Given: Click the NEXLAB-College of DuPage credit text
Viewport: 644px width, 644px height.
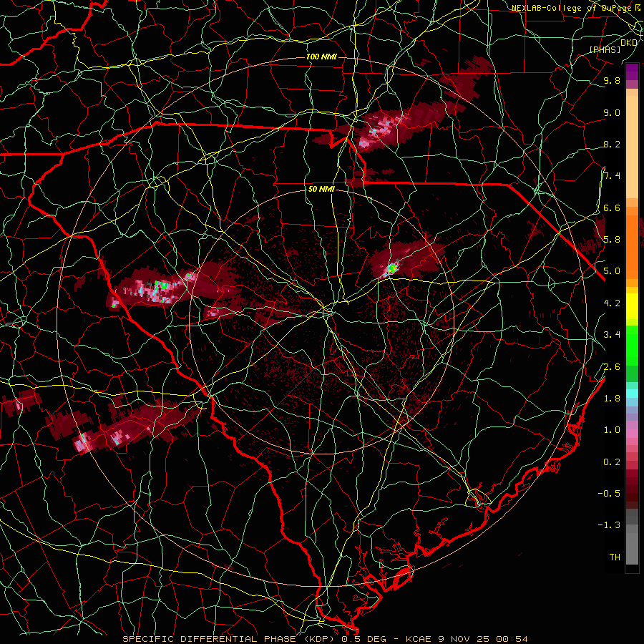Looking at the screenshot, I should [571, 8].
